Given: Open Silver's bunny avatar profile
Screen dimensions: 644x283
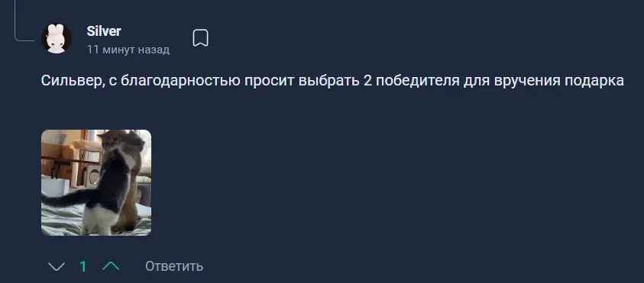Looking at the screenshot, I should 57,38.
